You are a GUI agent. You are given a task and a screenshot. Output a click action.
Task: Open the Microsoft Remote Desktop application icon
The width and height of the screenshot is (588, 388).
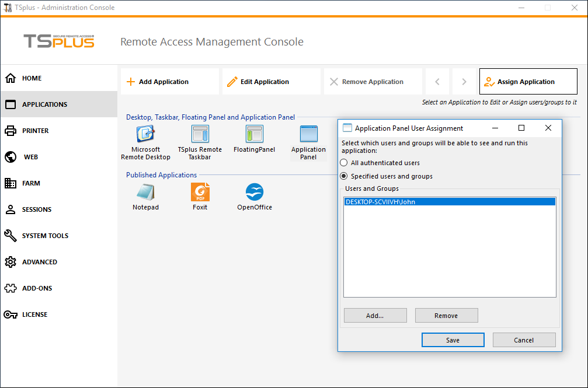145,134
